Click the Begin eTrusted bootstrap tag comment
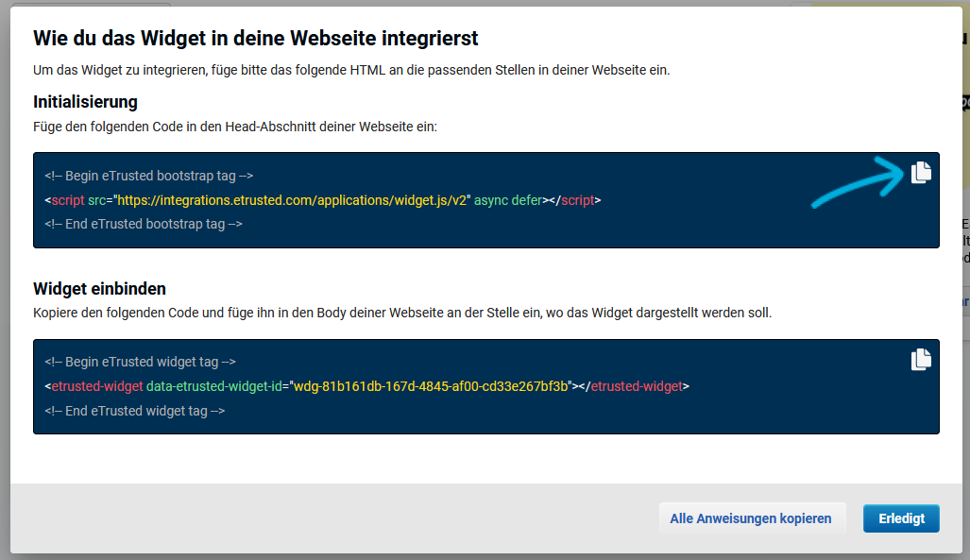 148,176
